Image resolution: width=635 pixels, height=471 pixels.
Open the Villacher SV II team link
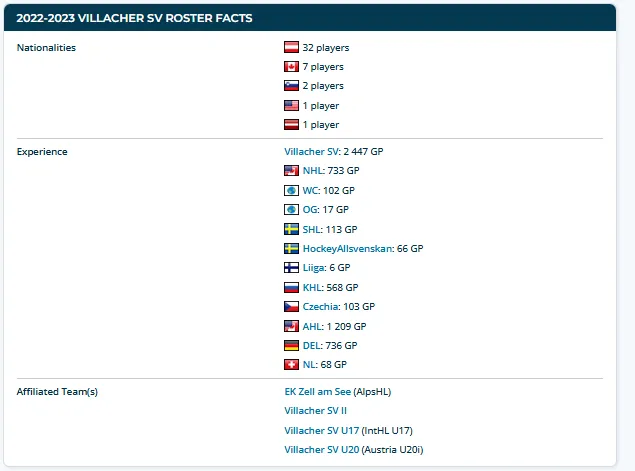pyautogui.click(x=315, y=411)
